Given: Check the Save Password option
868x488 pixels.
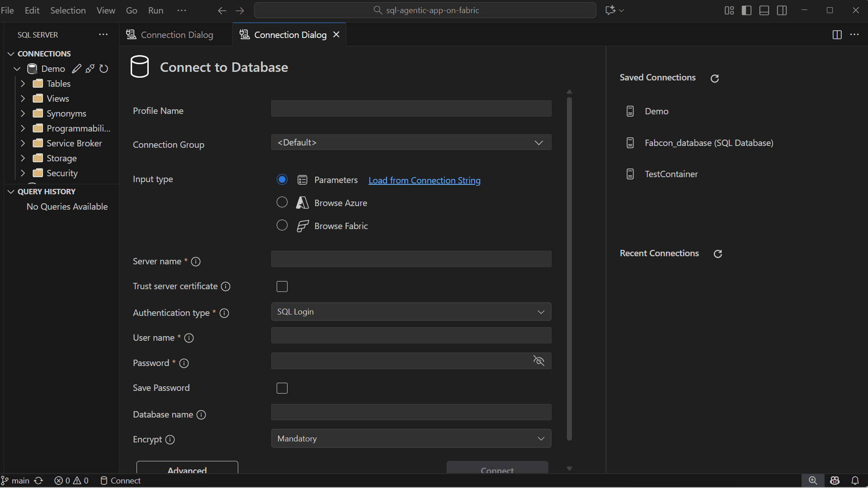Looking at the screenshot, I should (282, 388).
